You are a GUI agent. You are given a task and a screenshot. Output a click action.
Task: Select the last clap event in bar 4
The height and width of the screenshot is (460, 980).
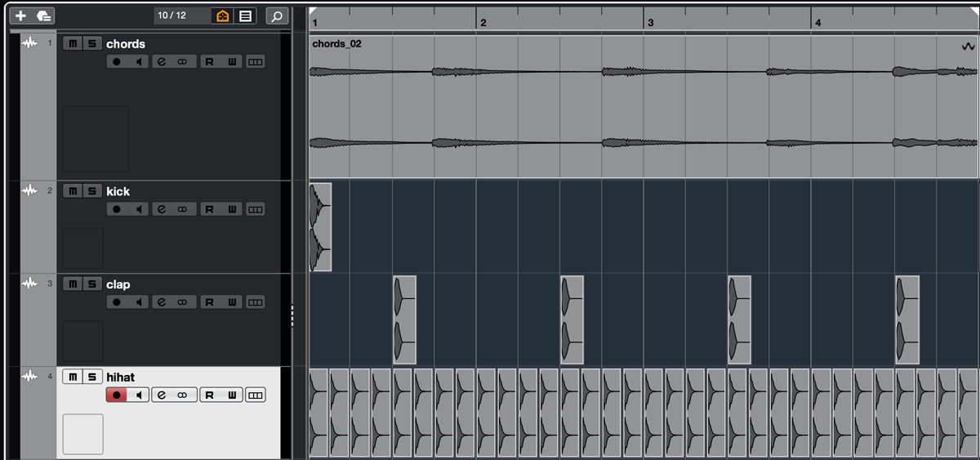pyautogui.click(x=906, y=319)
